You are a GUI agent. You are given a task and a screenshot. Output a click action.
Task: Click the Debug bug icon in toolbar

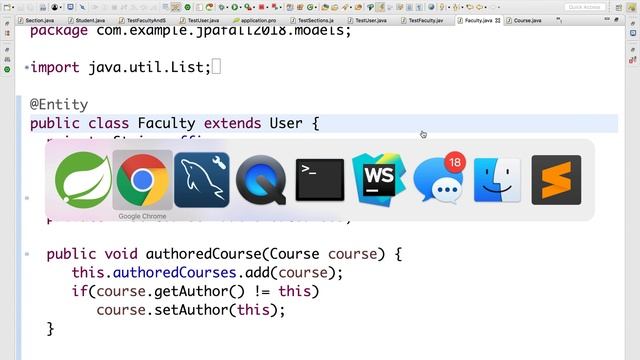click(221, 7)
